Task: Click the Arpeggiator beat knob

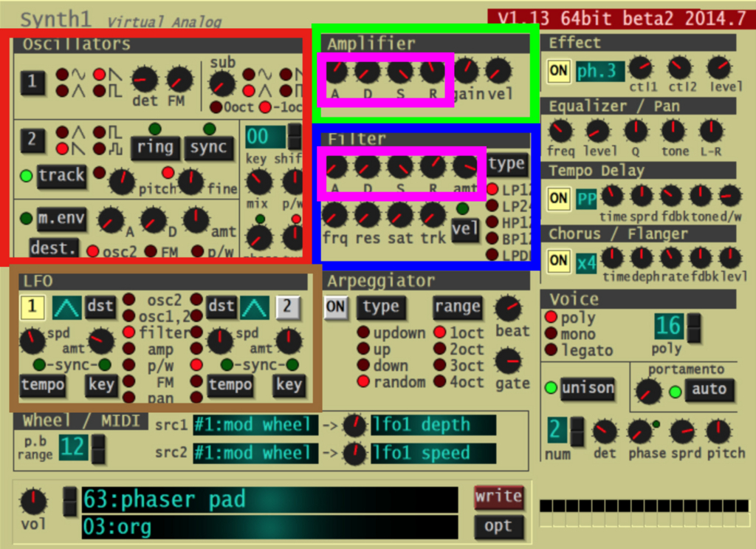Action: [x=509, y=309]
